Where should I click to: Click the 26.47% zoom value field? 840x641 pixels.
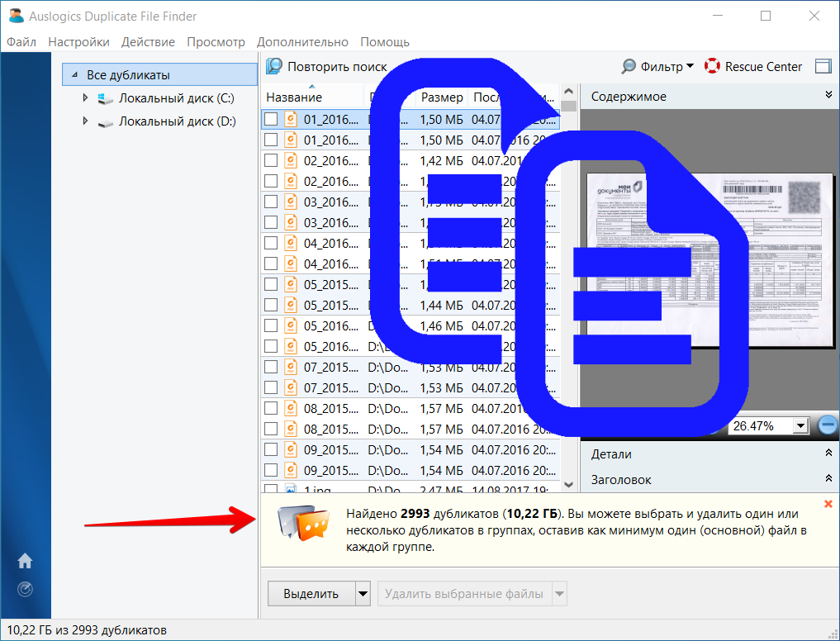(x=760, y=426)
